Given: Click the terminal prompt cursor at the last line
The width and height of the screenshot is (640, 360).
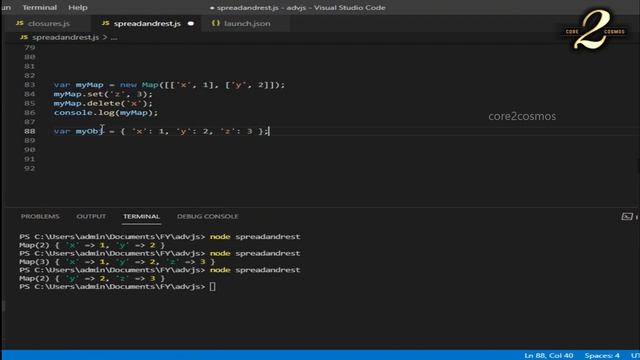Looking at the screenshot, I should (212, 287).
